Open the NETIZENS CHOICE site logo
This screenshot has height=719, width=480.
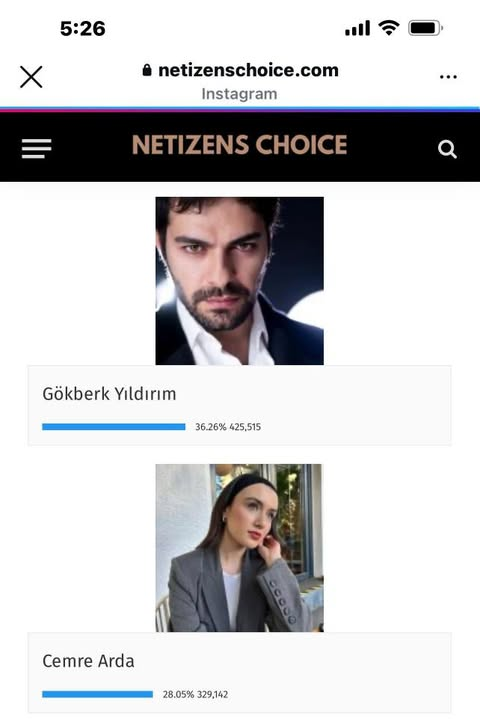(x=239, y=145)
